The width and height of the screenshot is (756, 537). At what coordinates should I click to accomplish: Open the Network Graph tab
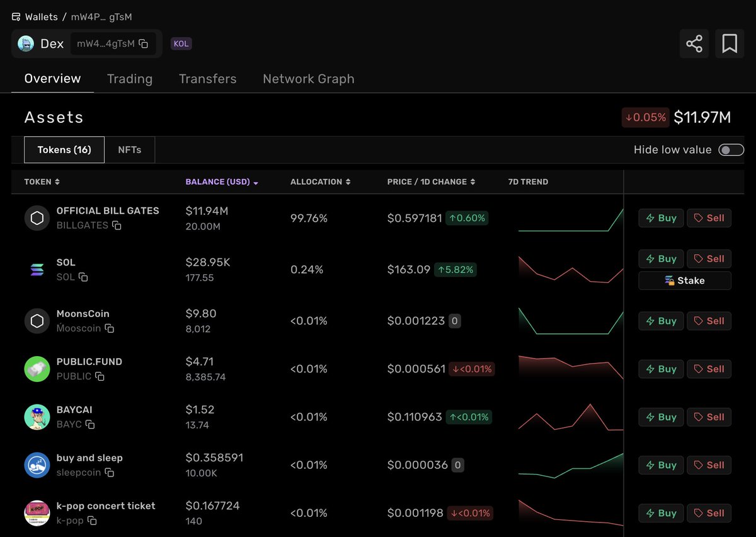tap(309, 79)
